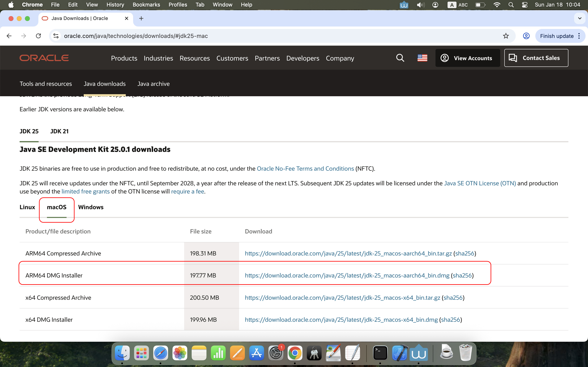Image resolution: width=588 pixels, height=367 pixels.
Task: Open a new tab with plus button
Action: tap(141, 18)
